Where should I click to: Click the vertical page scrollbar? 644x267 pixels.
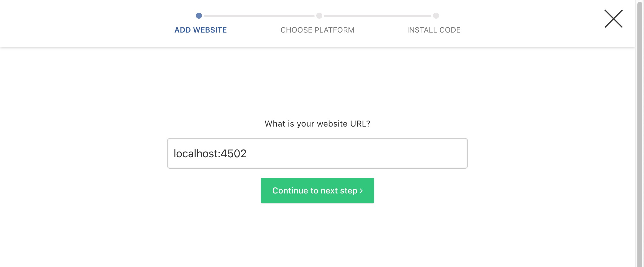tap(640, 133)
